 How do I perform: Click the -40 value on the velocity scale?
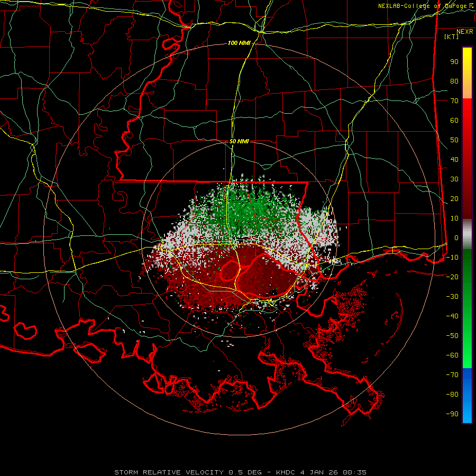pos(452,316)
